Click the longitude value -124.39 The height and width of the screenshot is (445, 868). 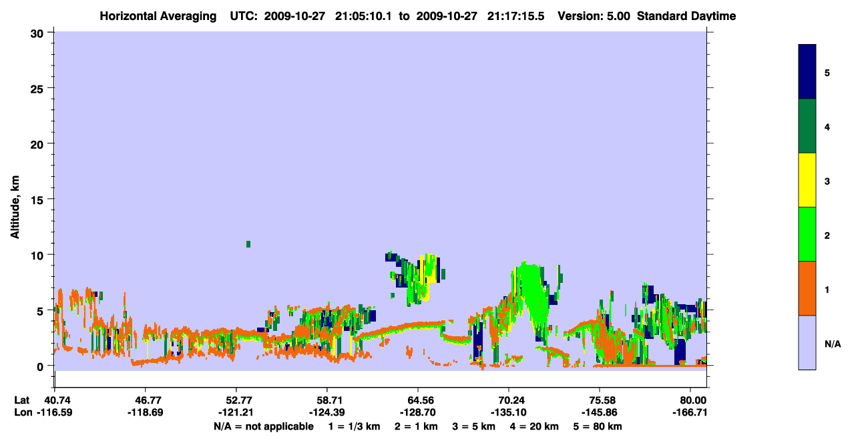[x=327, y=412]
